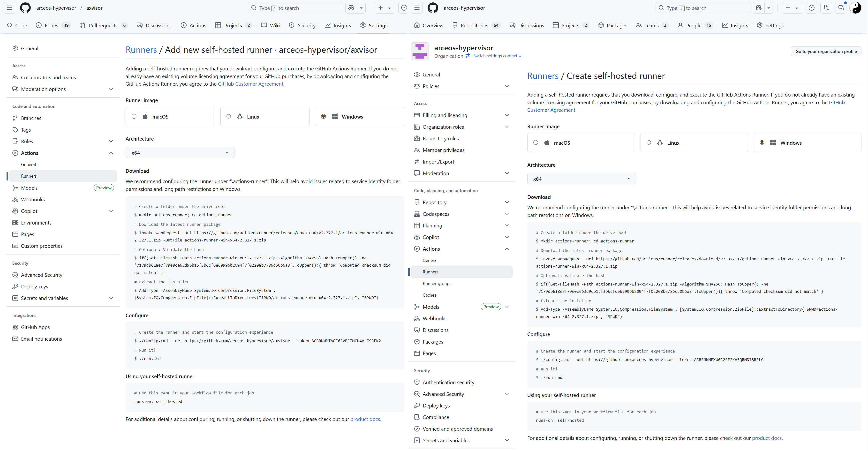Open GitHub Customer Agreement link on repository page
Viewport: 868px width, 451px height.
click(x=250, y=84)
